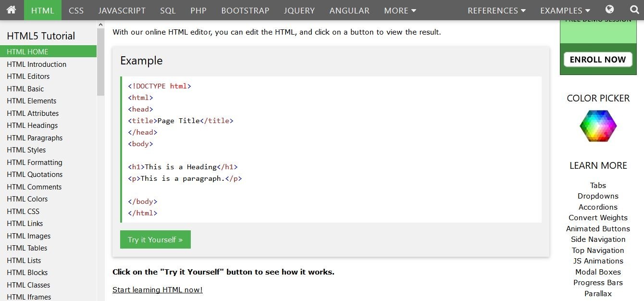Go to the JAVASCRIPT tutorial tab
644x301 pixels.
[122, 10]
